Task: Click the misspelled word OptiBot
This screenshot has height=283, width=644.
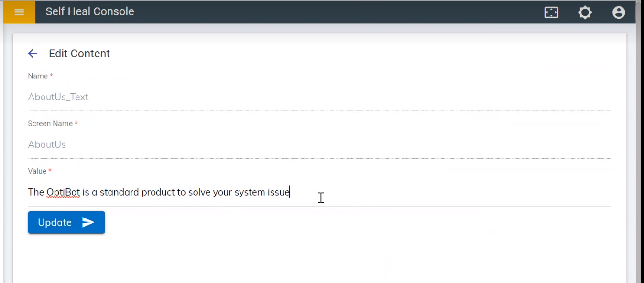Action: (63, 192)
